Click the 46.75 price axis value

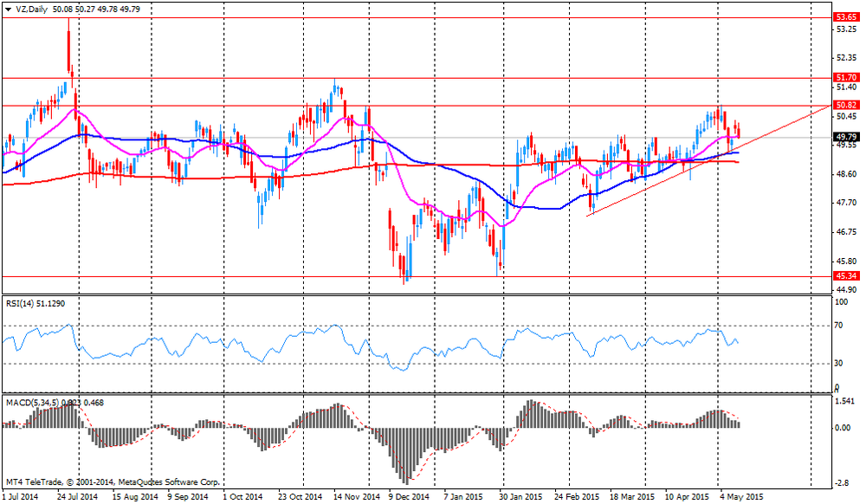pos(847,232)
